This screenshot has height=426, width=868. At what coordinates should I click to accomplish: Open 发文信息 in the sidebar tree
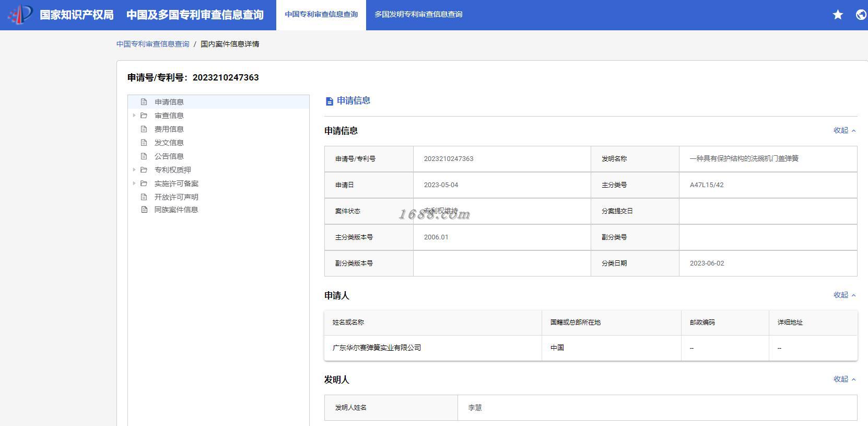[x=169, y=143]
